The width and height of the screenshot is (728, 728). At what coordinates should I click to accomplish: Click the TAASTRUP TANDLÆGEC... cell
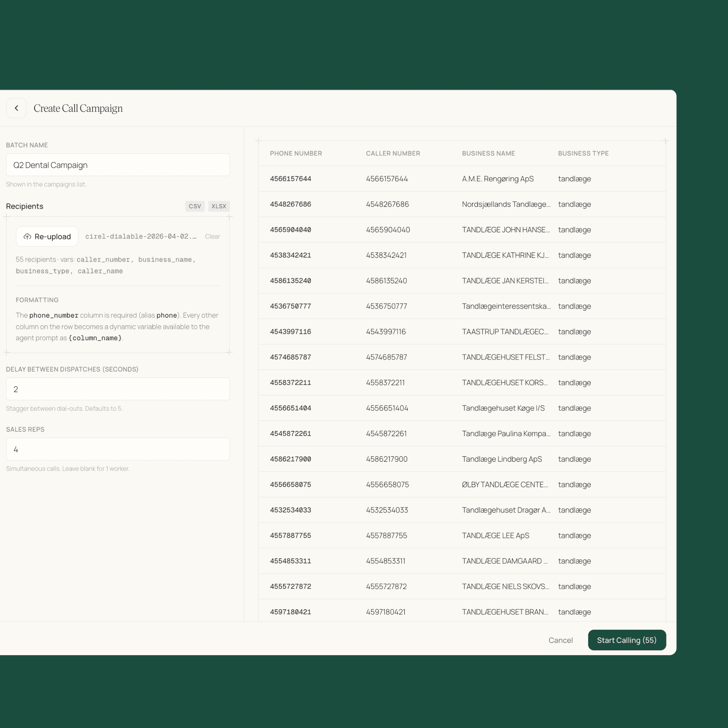coord(505,332)
